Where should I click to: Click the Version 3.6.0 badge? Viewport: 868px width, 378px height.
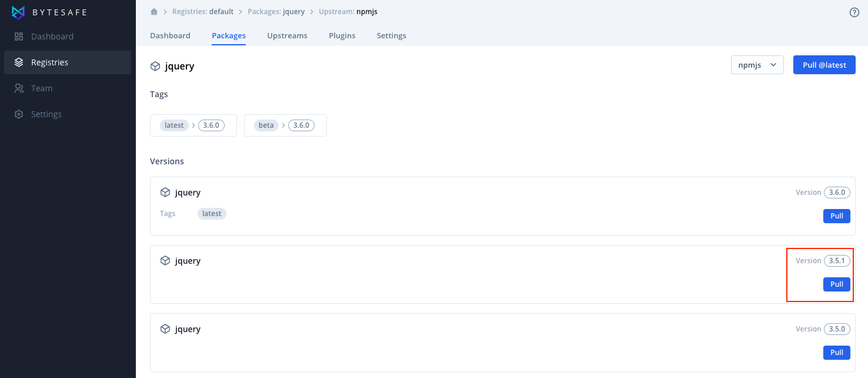point(837,193)
